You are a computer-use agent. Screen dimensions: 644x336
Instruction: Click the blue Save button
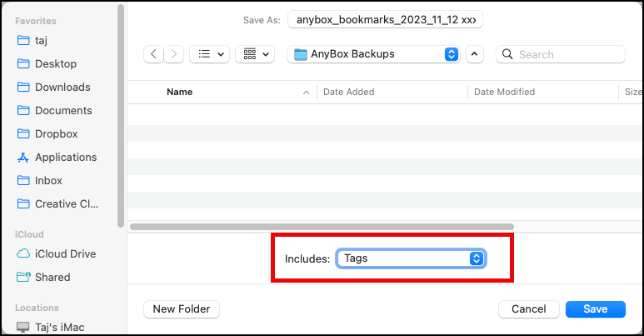(x=596, y=308)
